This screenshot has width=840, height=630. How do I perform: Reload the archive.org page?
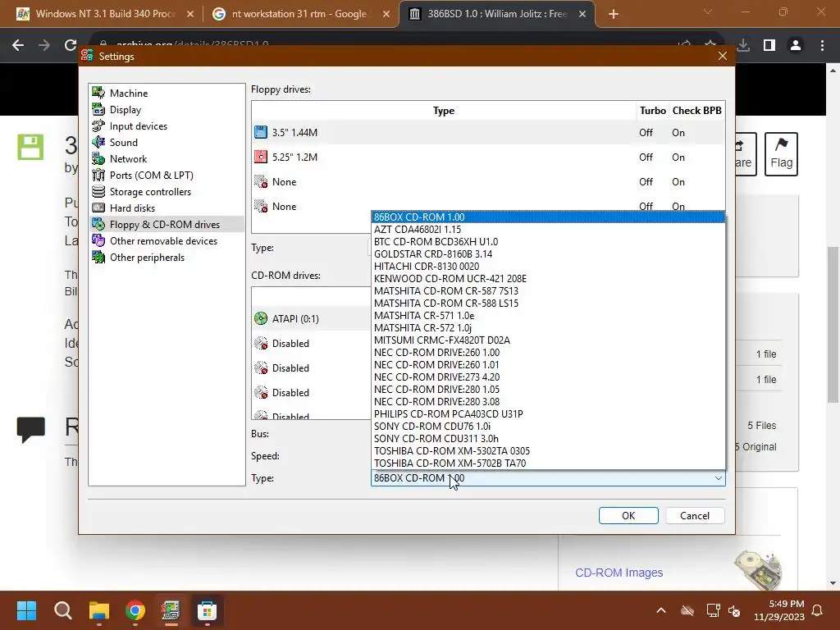[x=71, y=45]
